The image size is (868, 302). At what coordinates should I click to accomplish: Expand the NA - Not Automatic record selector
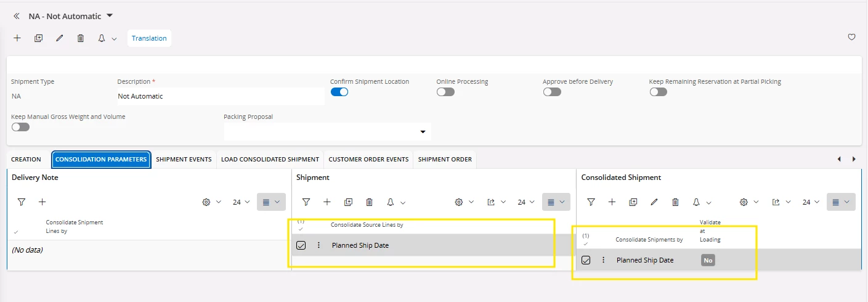[110, 15]
